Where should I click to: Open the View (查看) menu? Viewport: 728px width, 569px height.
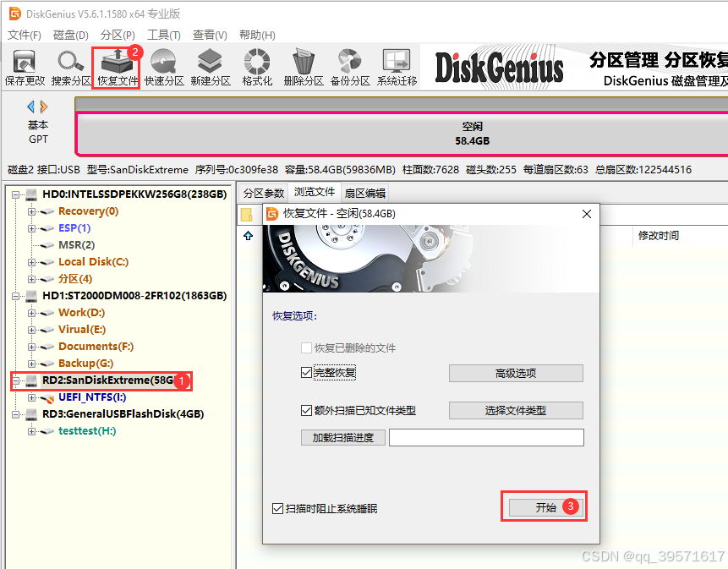point(210,36)
